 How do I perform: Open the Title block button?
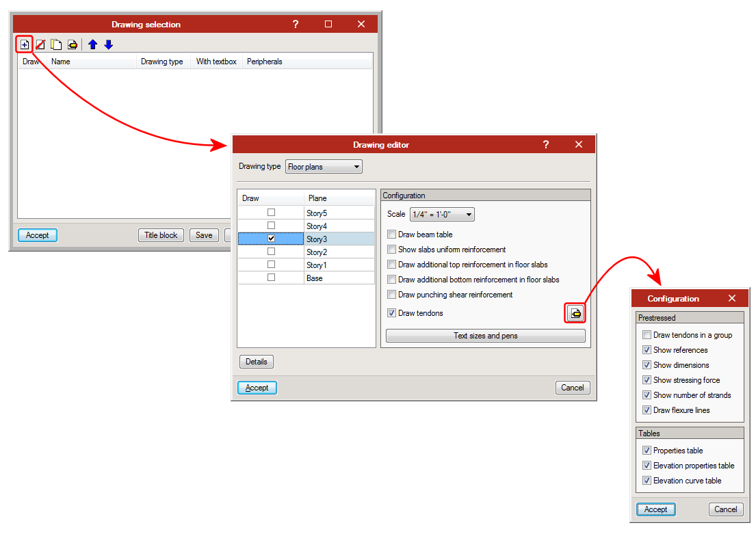[161, 235]
